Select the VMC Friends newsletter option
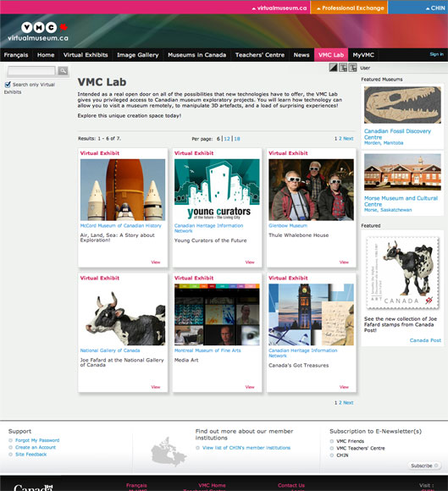Screen dimensions: 448x491 (x=331, y=441)
